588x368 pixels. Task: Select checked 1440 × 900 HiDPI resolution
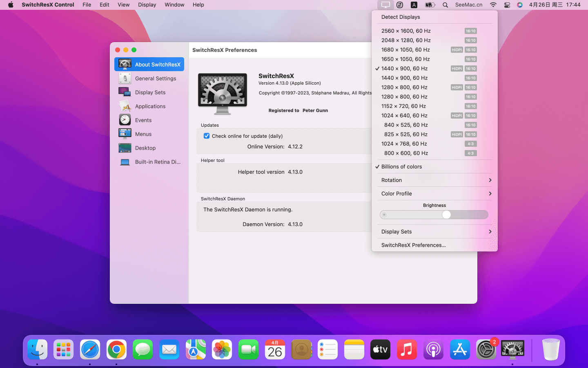[434, 68]
